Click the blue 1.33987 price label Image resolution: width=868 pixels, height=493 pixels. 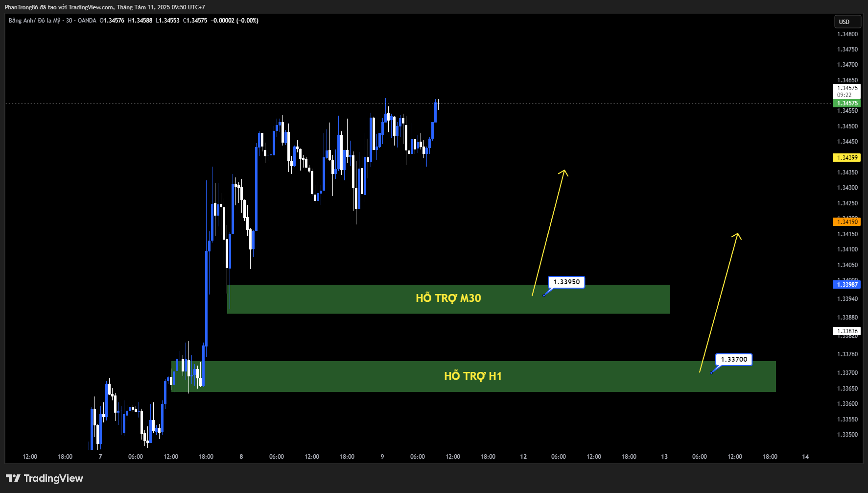[847, 285]
